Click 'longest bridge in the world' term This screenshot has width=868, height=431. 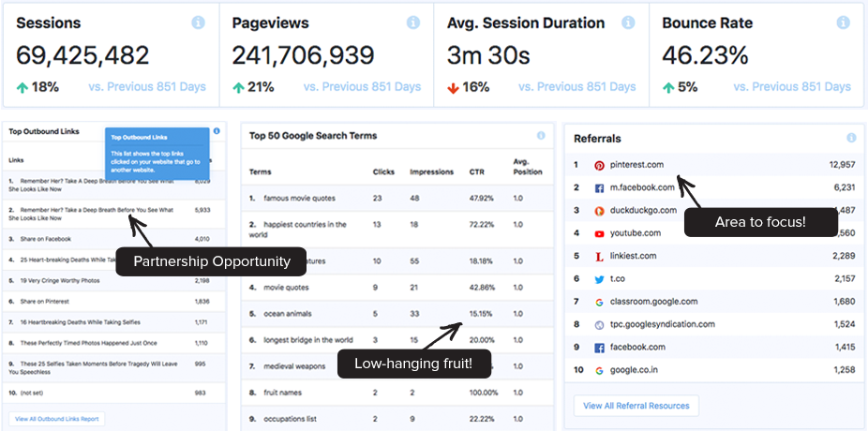click(308, 340)
